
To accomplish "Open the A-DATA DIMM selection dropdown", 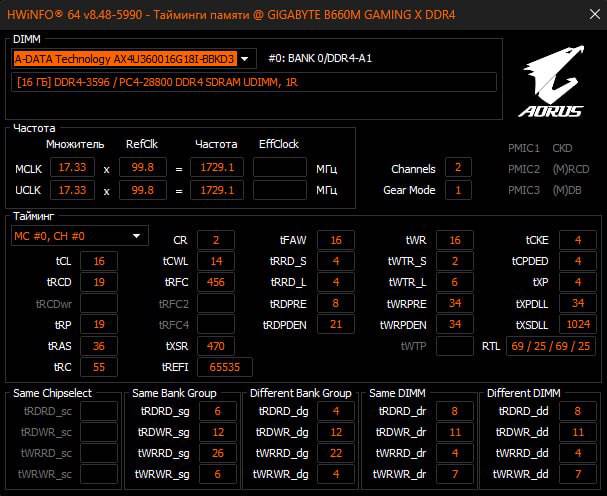I will 245,59.
